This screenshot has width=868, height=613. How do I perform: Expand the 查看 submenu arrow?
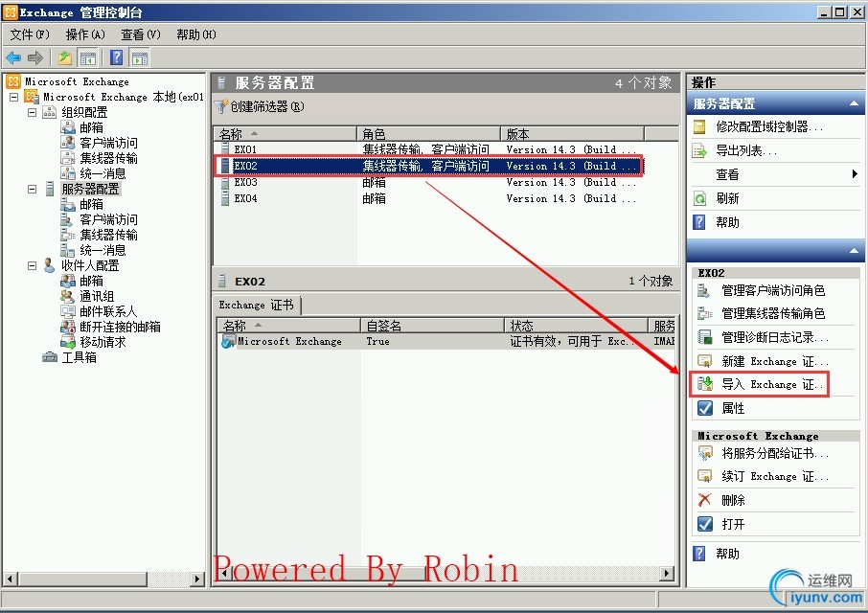855,174
